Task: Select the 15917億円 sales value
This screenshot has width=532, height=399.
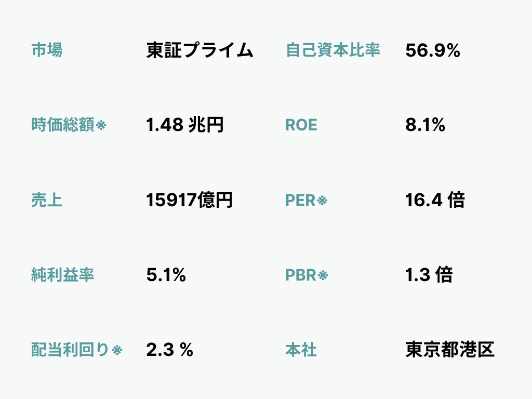Action: [x=189, y=200]
